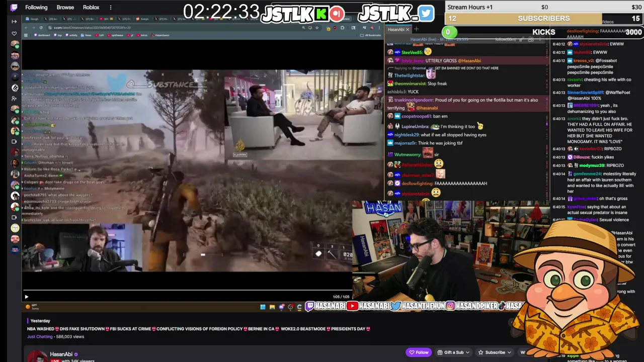
Task: Expand the Twitch left sidebar with arrow icon
Action: point(14,21)
